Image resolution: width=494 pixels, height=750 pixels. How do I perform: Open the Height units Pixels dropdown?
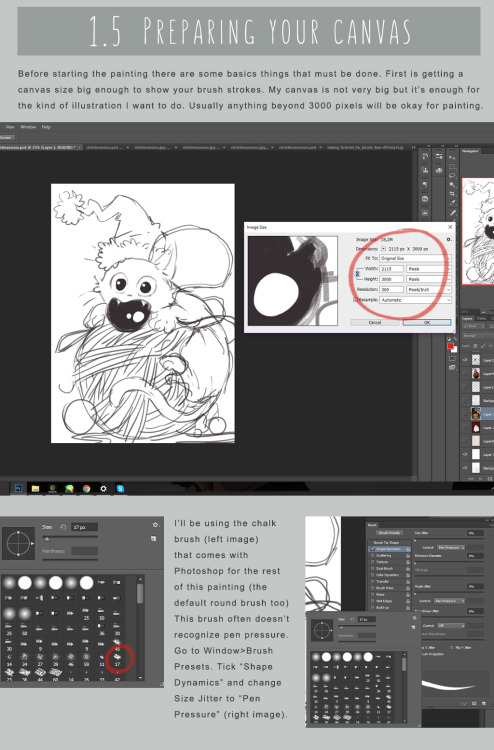pos(429,279)
